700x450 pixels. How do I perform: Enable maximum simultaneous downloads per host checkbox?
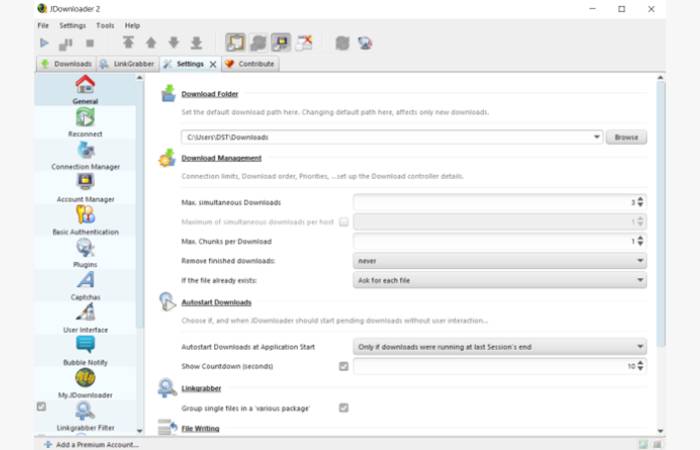[x=343, y=222]
